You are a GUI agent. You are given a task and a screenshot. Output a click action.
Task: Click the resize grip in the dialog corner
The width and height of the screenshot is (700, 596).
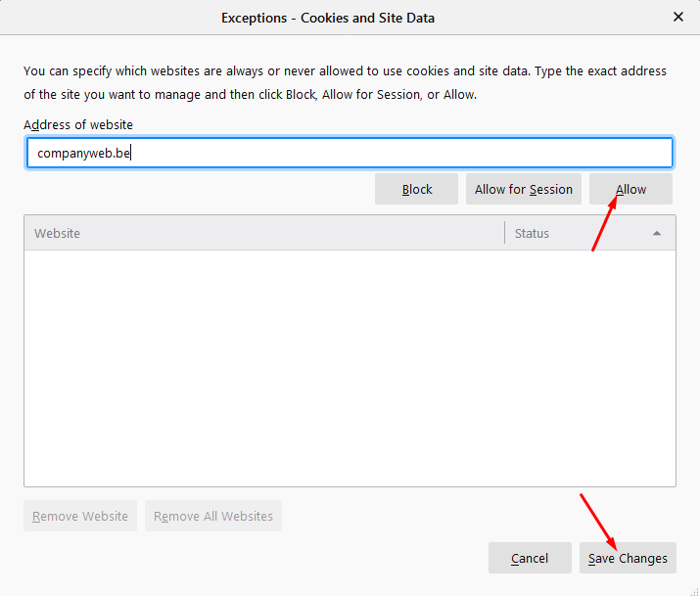pyautogui.click(x=693, y=589)
